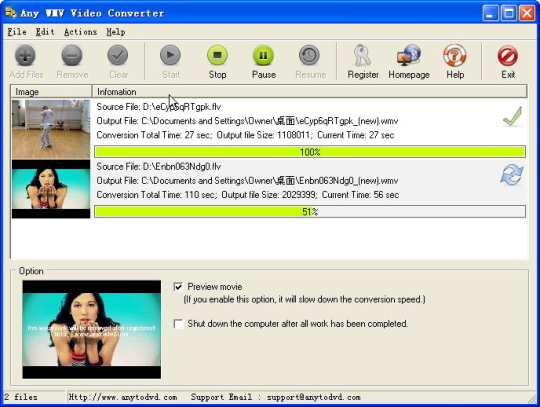The image size is (540, 407).
Task: Toggle the Preview movie checkbox
Action: [x=178, y=286]
